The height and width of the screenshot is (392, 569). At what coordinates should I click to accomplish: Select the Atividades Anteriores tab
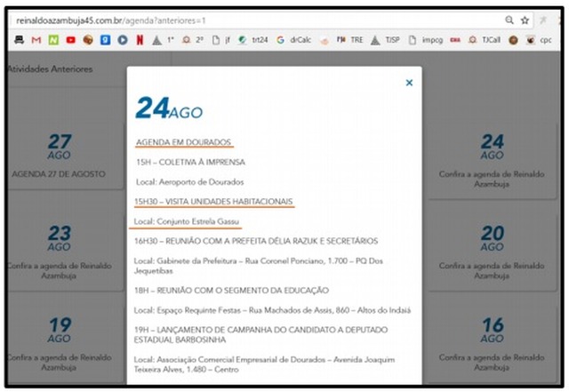click(x=50, y=69)
